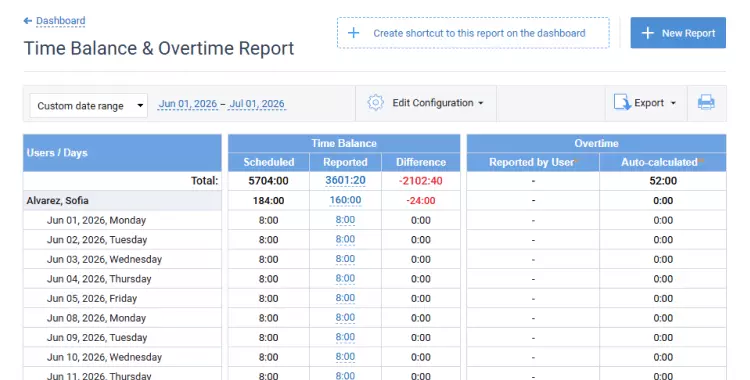The height and width of the screenshot is (380, 750).
Task: Click the Jun 09, 2026, Tuesday row
Action: [x=122, y=338]
